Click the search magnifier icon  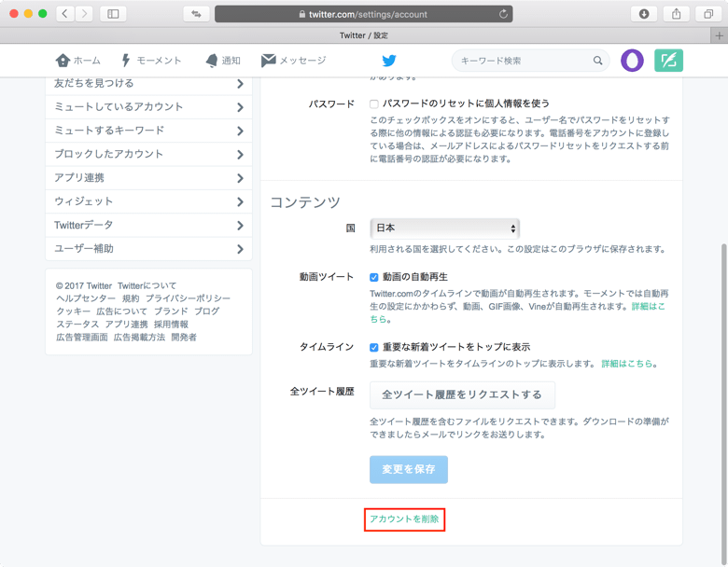597,61
